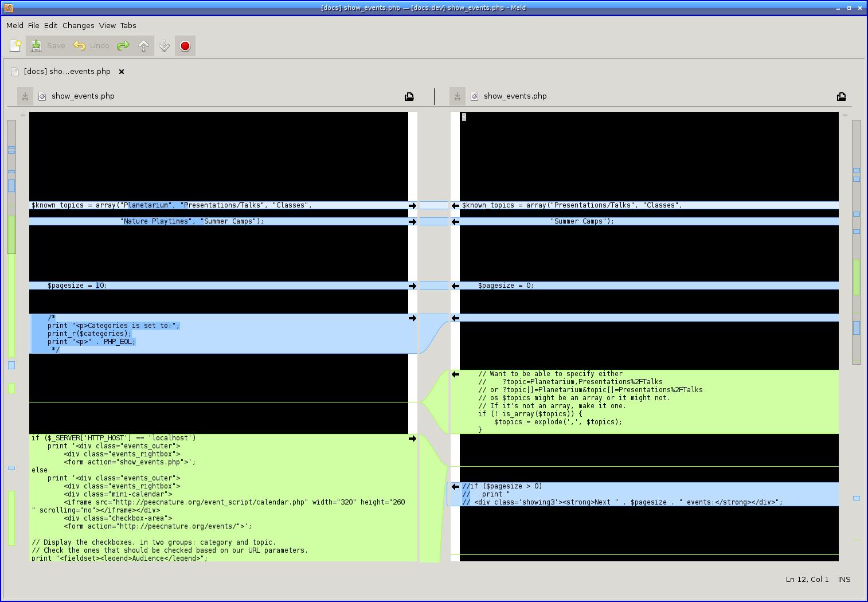
Task: Start a new comparison with the toolbar icon
Action: click(x=15, y=46)
